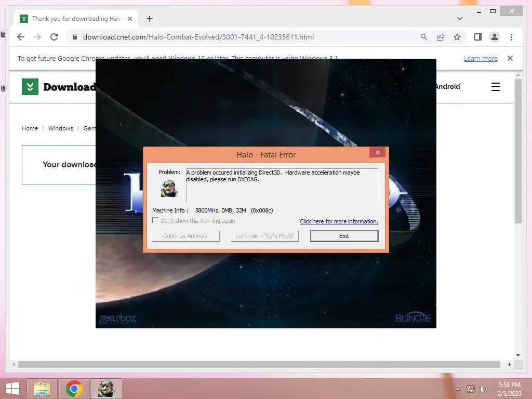Open a new tab
Screen dimensions: 532x399
tap(150, 19)
